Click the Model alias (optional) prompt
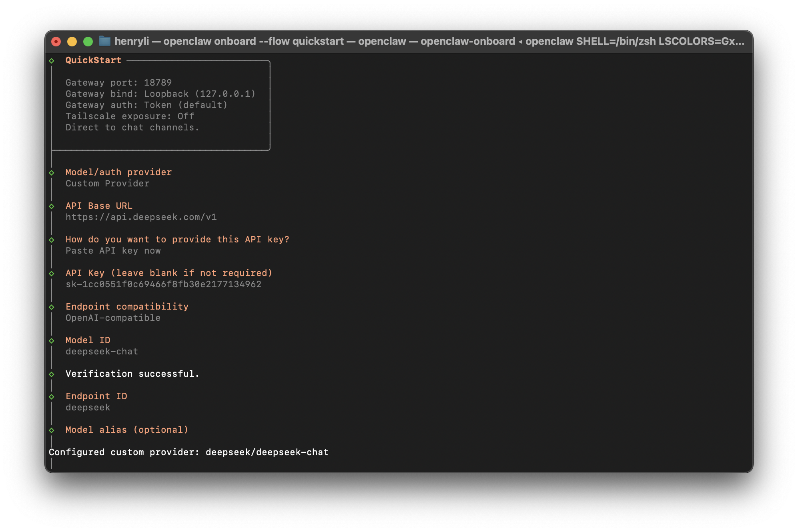 [x=127, y=430]
